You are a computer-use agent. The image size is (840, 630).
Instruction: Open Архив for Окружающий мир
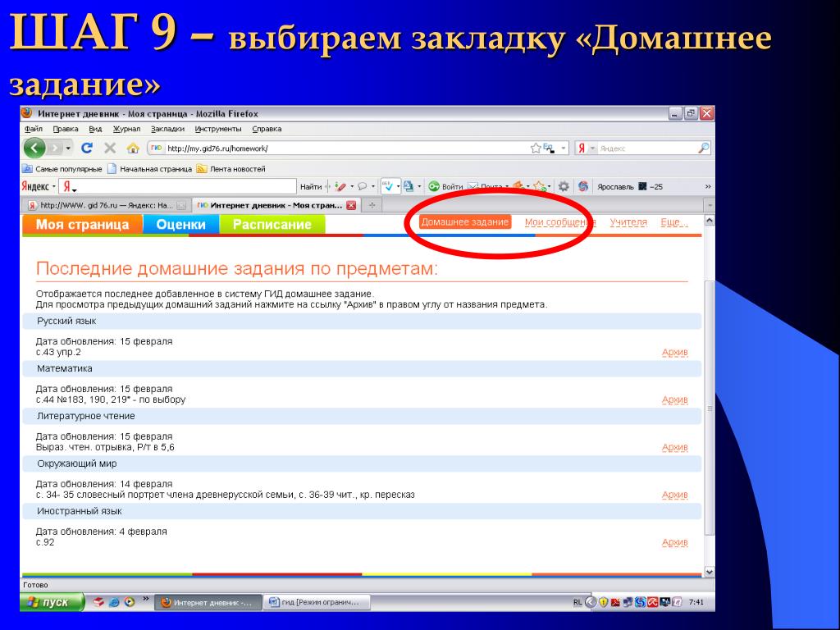click(674, 495)
